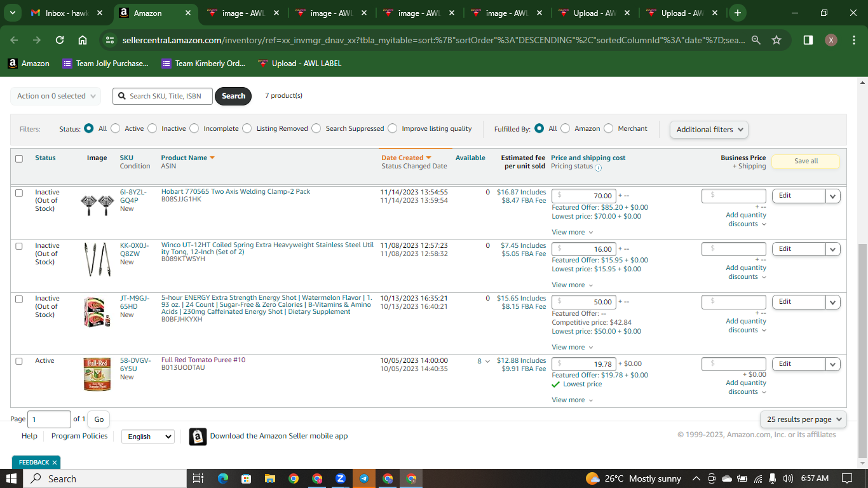Open the 25 results per page dropdown
This screenshot has height=488, width=868.
(x=803, y=419)
